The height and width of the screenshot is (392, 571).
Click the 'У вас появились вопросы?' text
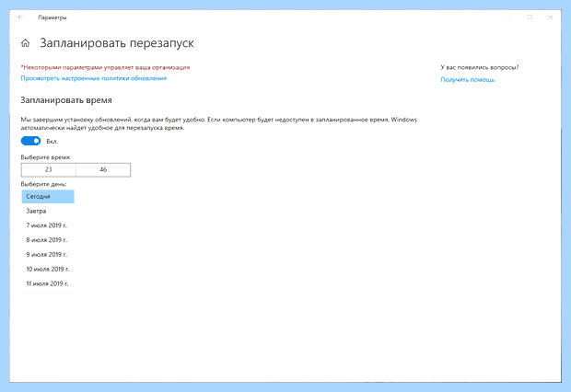(480, 67)
